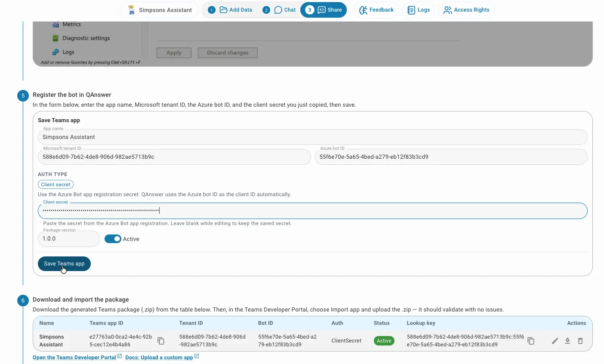Edit the App name field
This screenshot has height=364, width=604.
click(312, 137)
